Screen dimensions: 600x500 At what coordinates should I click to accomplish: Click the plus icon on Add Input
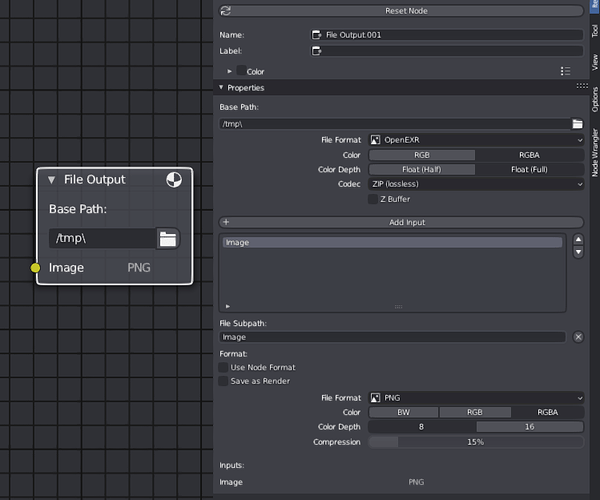tap(226, 222)
